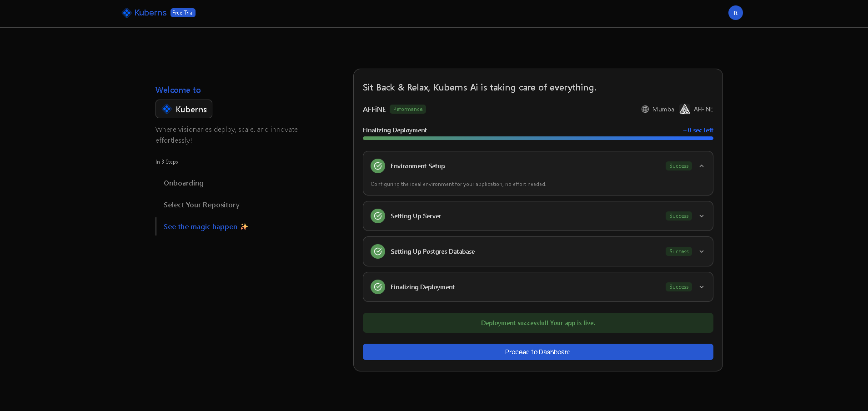The height and width of the screenshot is (411, 868).
Task: Click the globe icon next to Mumbai
Action: [645, 109]
